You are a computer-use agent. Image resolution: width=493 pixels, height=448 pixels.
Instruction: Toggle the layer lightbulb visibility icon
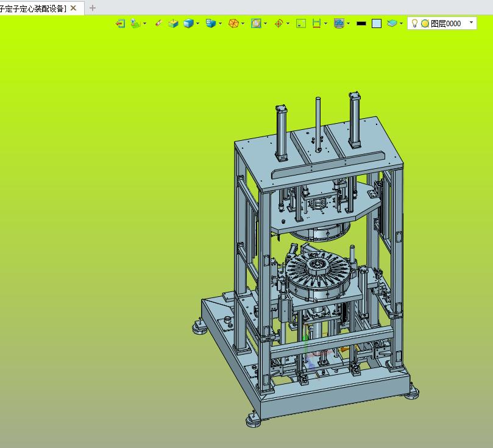(415, 23)
